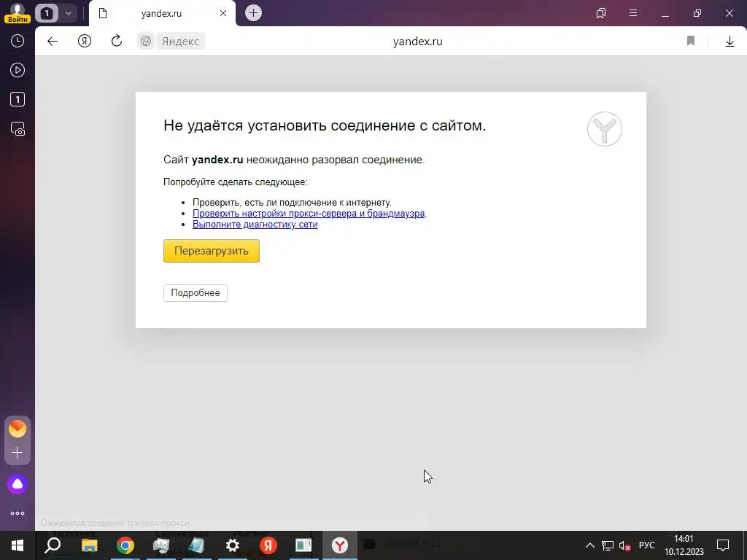Click Выполните диагностику сети link
The image size is (747, 560).
pos(255,225)
